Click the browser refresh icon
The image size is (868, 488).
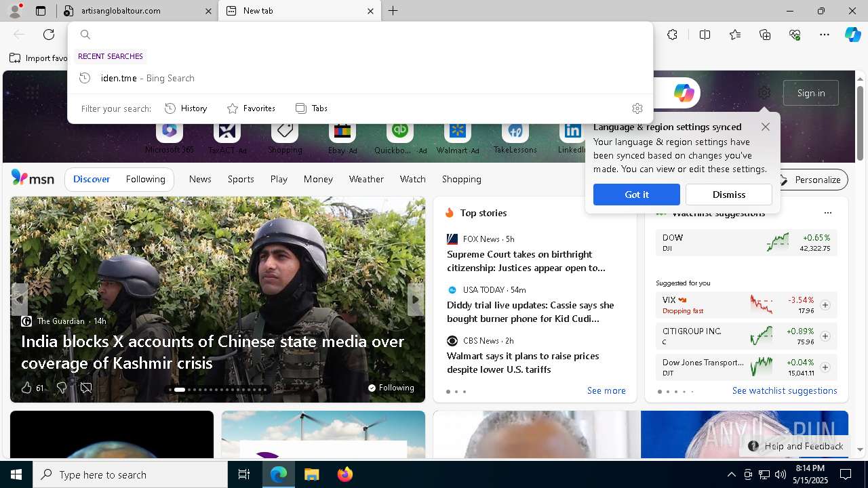[x=49, y=35]
